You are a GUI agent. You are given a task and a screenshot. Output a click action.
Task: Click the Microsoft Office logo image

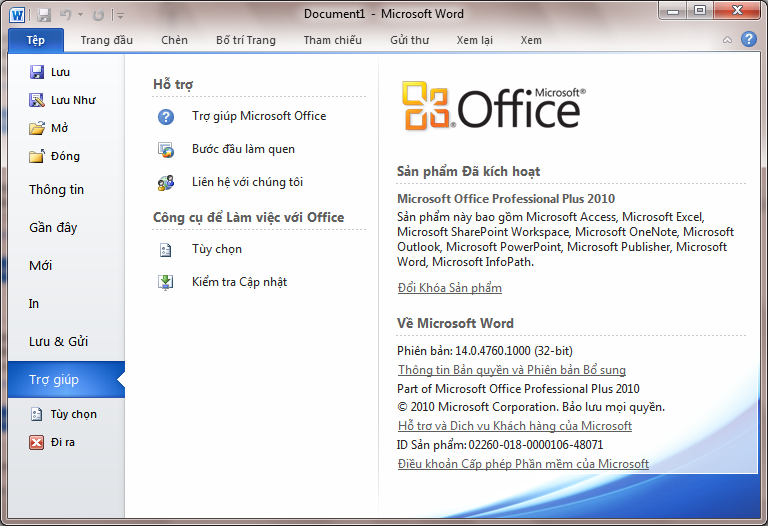pos(494,106)
